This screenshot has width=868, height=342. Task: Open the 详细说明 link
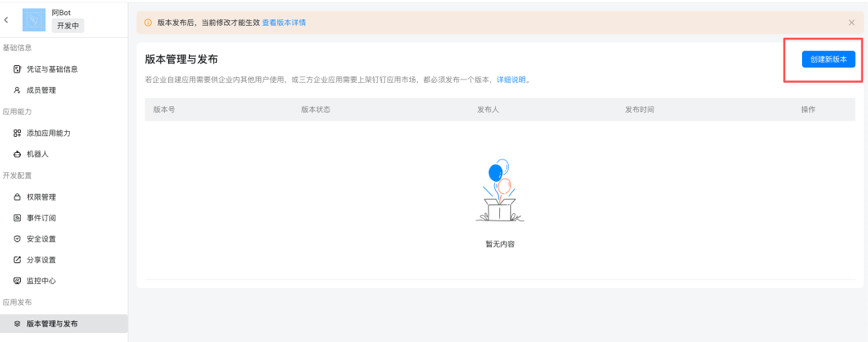[511, 80]
